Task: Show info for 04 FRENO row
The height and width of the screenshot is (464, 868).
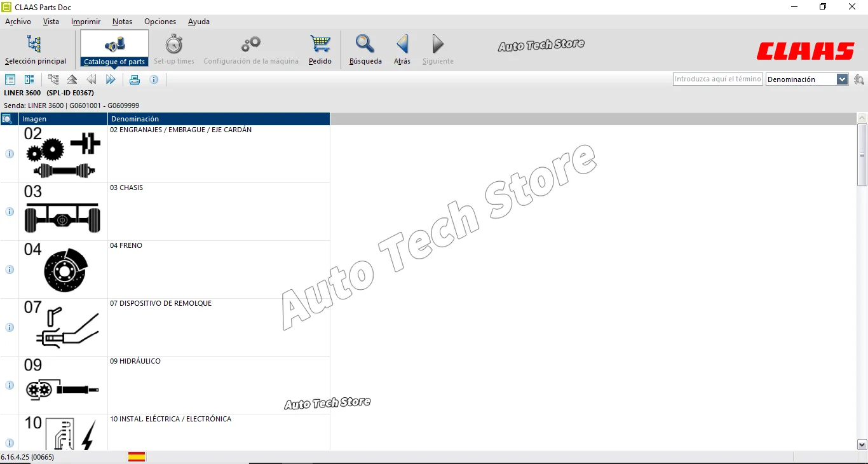Action: [10, 270]
